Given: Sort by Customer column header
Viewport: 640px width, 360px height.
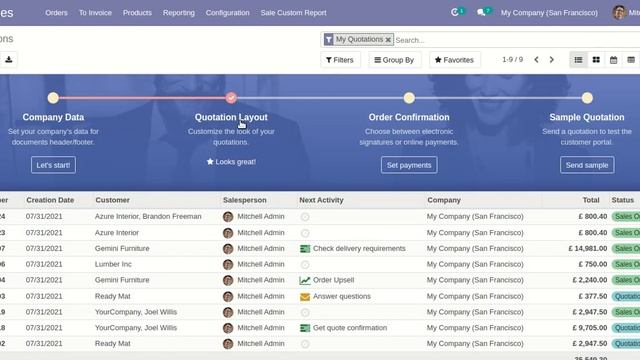Looking at the screenshot, I should 112,200.
